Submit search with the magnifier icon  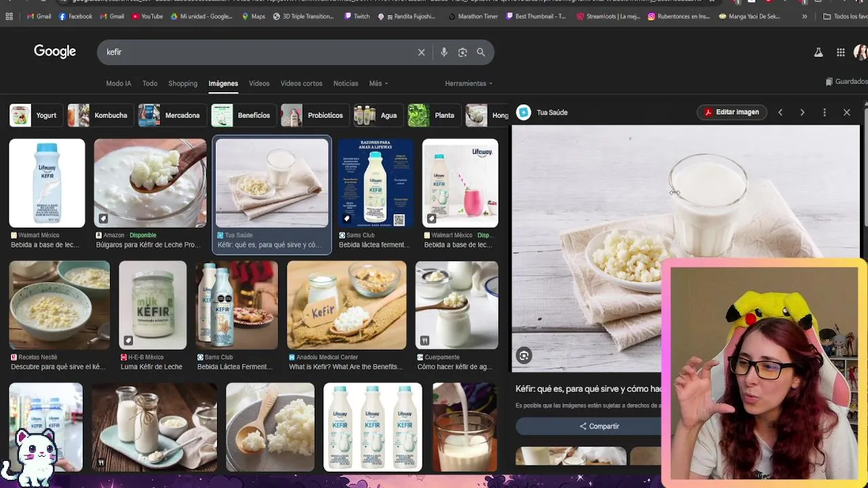[x=481, y=52]
